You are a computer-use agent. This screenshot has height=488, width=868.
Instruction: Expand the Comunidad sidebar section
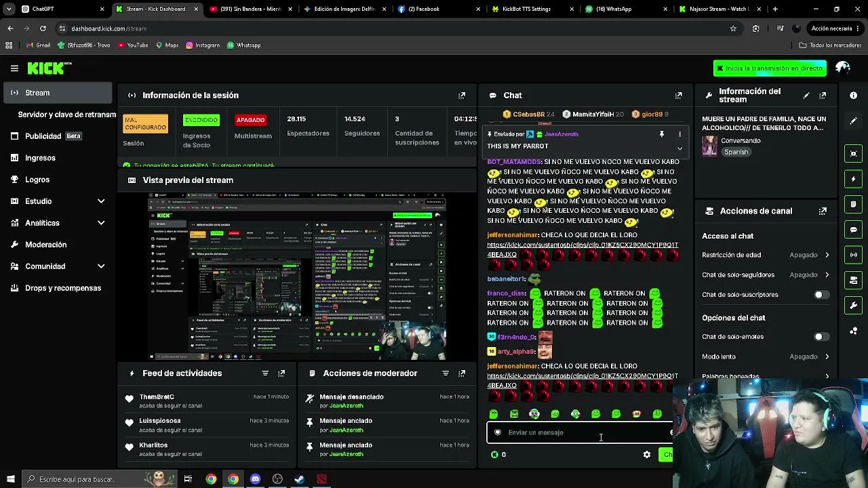tap(101, 266)
